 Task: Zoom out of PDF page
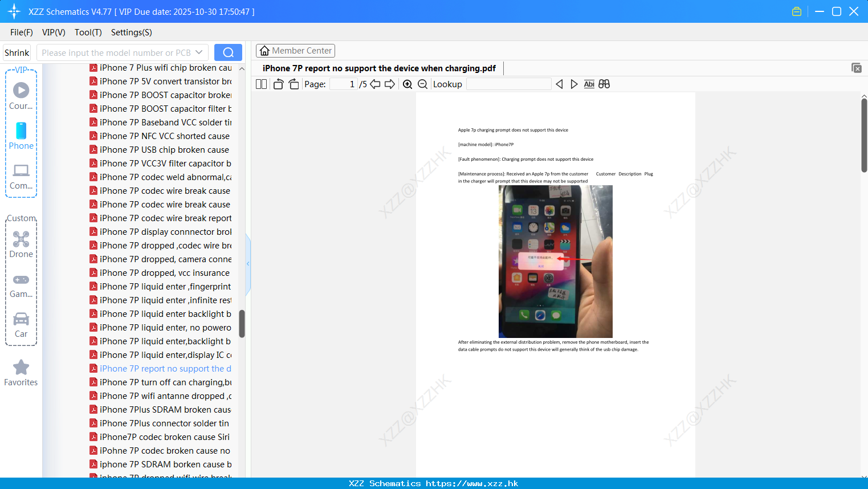(x=423, y=84)
